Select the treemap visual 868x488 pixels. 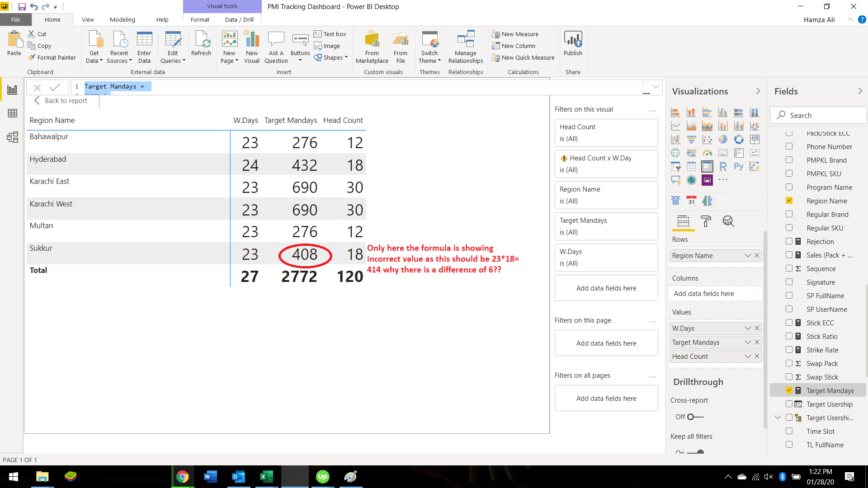tap(755, 139)
